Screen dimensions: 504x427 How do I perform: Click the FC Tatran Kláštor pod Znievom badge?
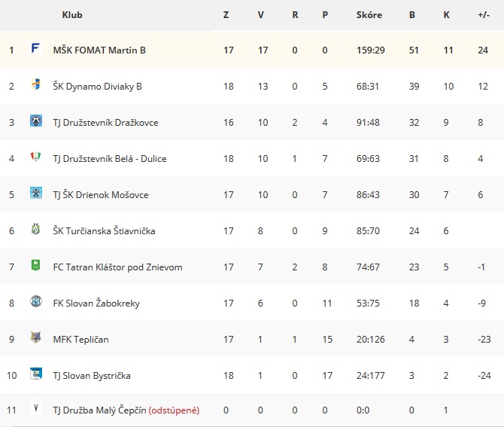(35, 265)
